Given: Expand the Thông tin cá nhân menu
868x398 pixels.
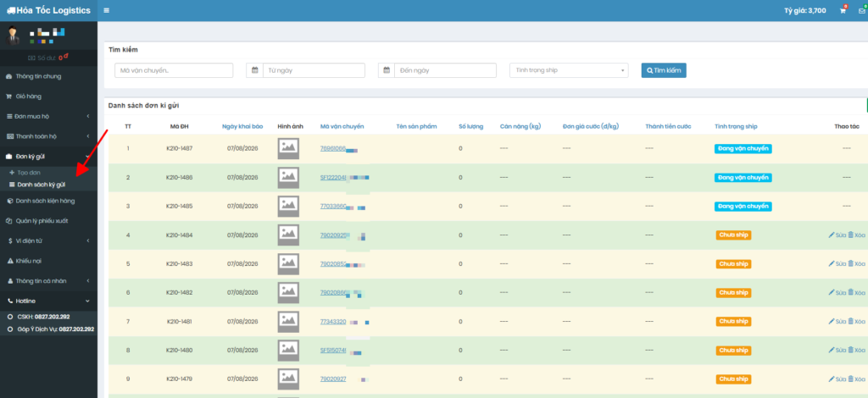Looking at the screenshot, I should pyautogui.click(x=48, y=281).
